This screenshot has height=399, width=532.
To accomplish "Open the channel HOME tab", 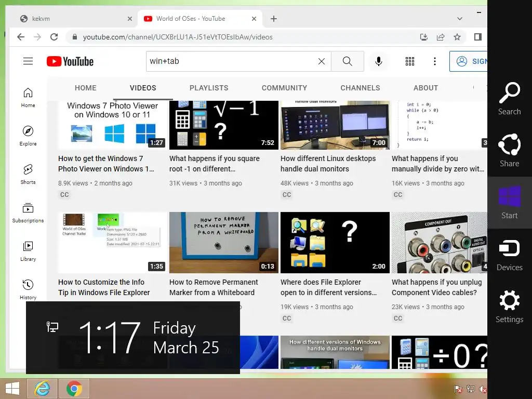I will point(86,88).
